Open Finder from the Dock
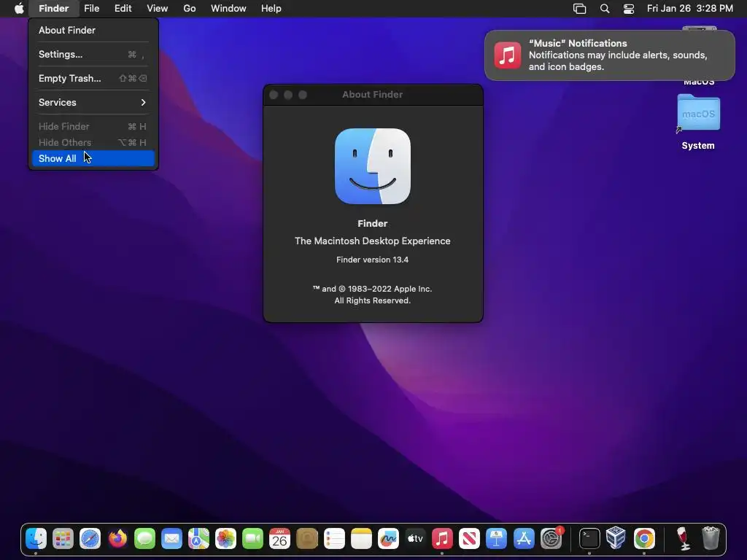This screenshot has width=747, height=560. (x=36, y=539)
